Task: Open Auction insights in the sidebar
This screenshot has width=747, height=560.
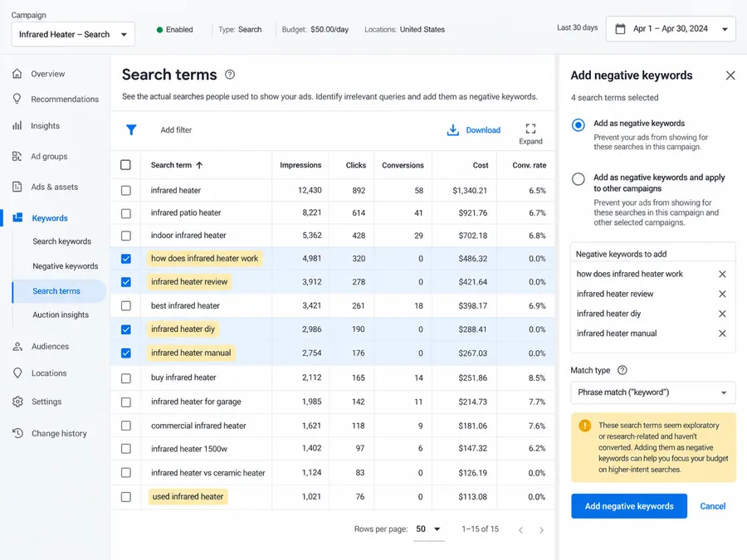Action: click(61, 314)
